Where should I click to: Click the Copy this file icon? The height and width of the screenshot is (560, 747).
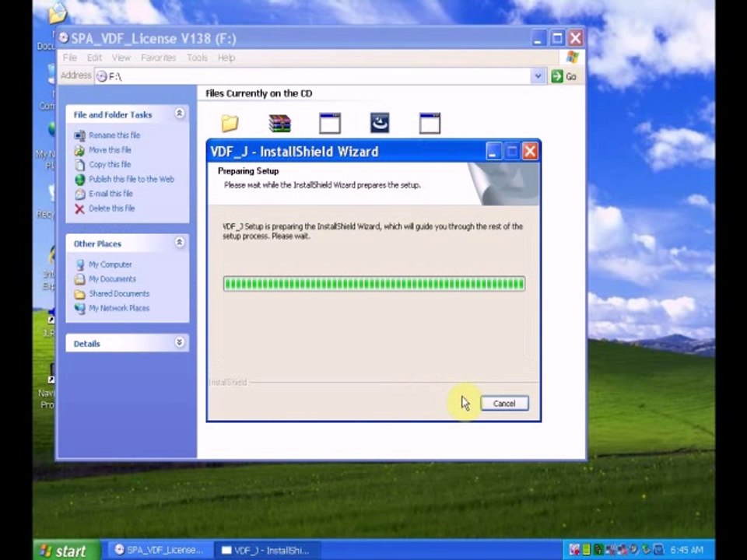(79, 165)
